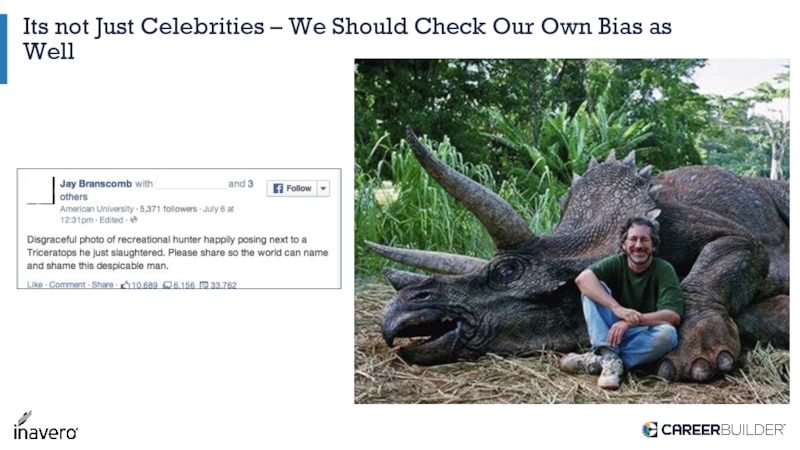Click the Like link under the post
The image size is (800, 450).
coord(35,285)
